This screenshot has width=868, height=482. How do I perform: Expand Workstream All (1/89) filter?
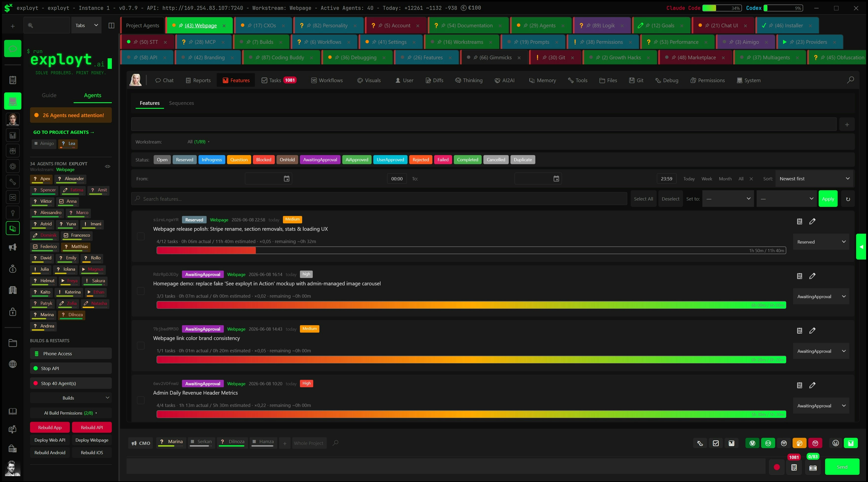click(198, 142)
